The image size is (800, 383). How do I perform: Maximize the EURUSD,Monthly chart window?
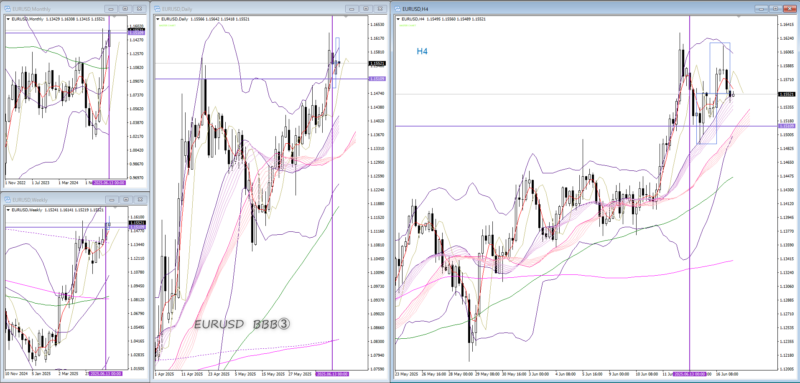tap(126, 9)
